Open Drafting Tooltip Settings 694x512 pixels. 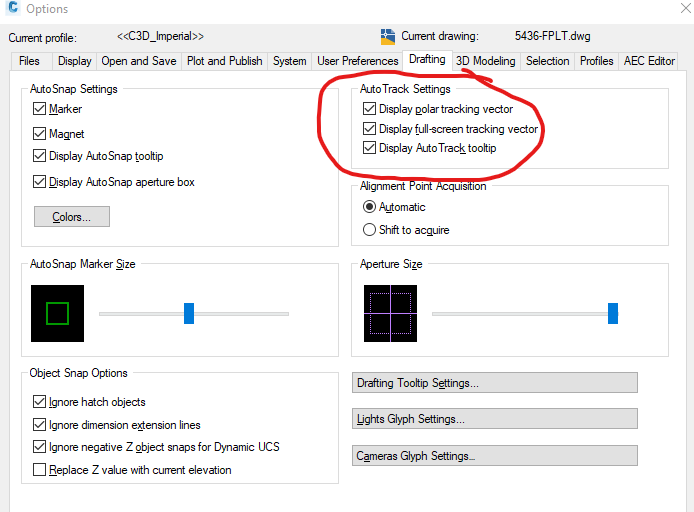(x=495, y=383)
